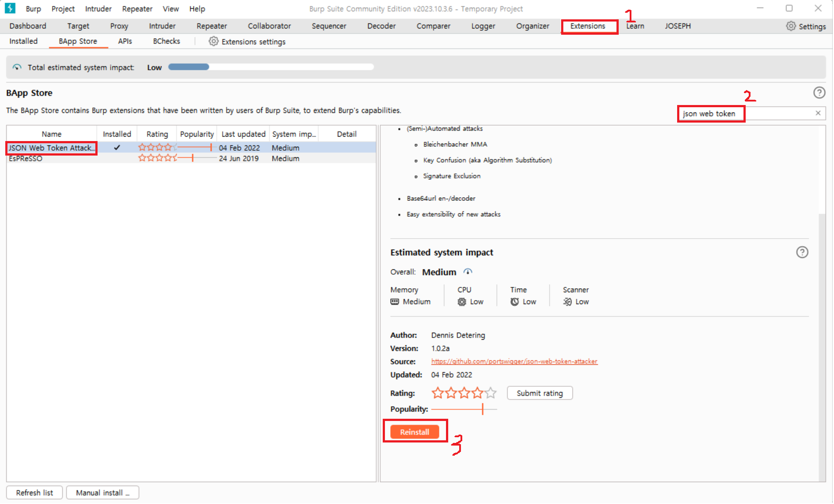Screen dimensions: 834x504
Task: Open the View menu
Action: coord(170,9)
